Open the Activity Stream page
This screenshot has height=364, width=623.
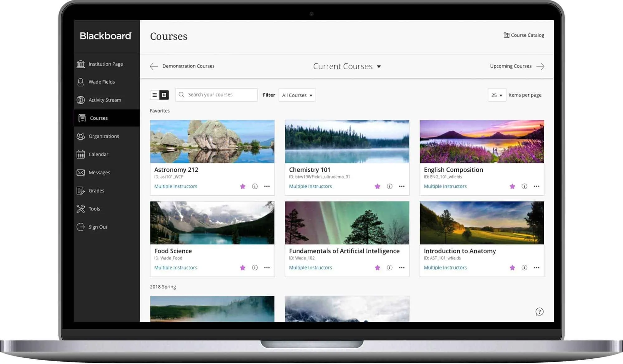pos(105,100)
